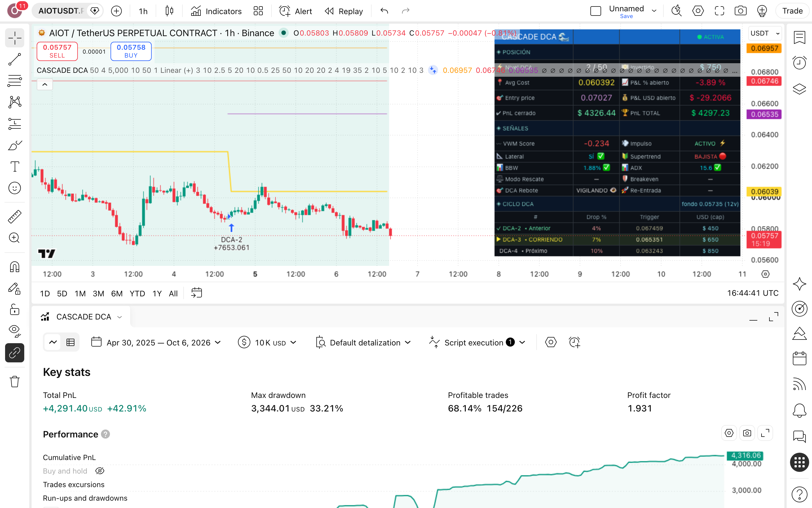Show the Buy and hold line

point(100,471)
